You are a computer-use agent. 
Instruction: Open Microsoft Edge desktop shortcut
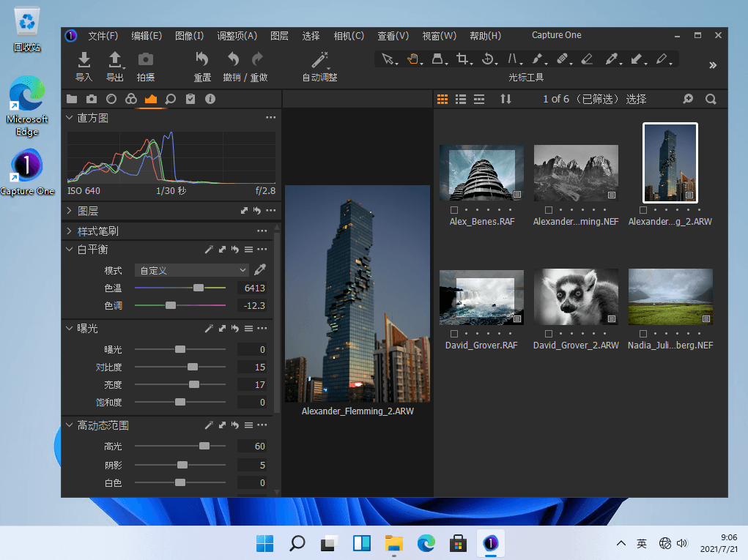[x=26, y=106]
